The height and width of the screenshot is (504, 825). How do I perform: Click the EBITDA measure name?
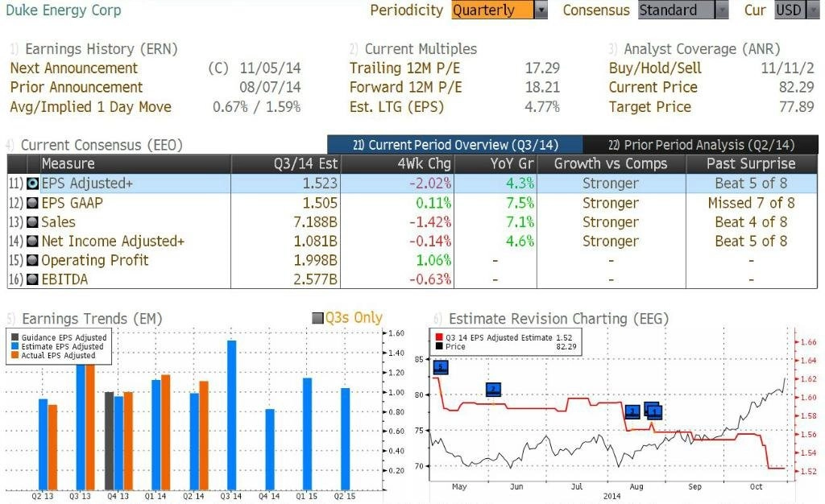[x=64, y=279]
